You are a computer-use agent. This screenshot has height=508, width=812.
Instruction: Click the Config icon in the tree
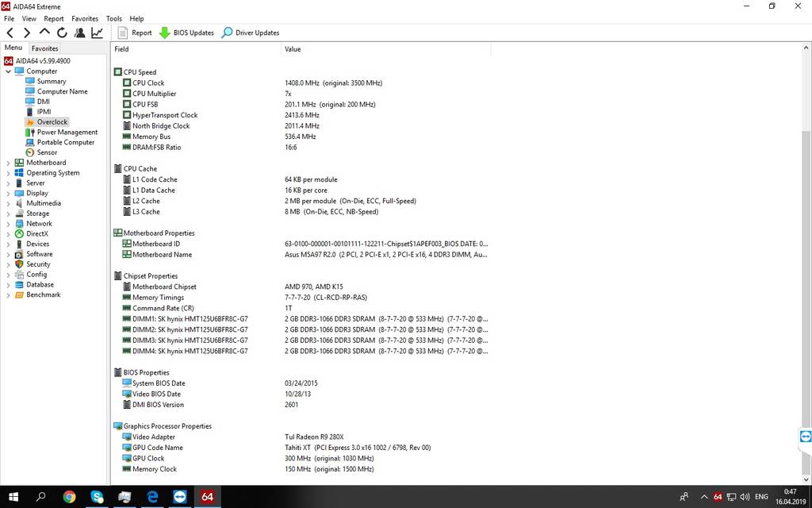[x=19, y=274]
